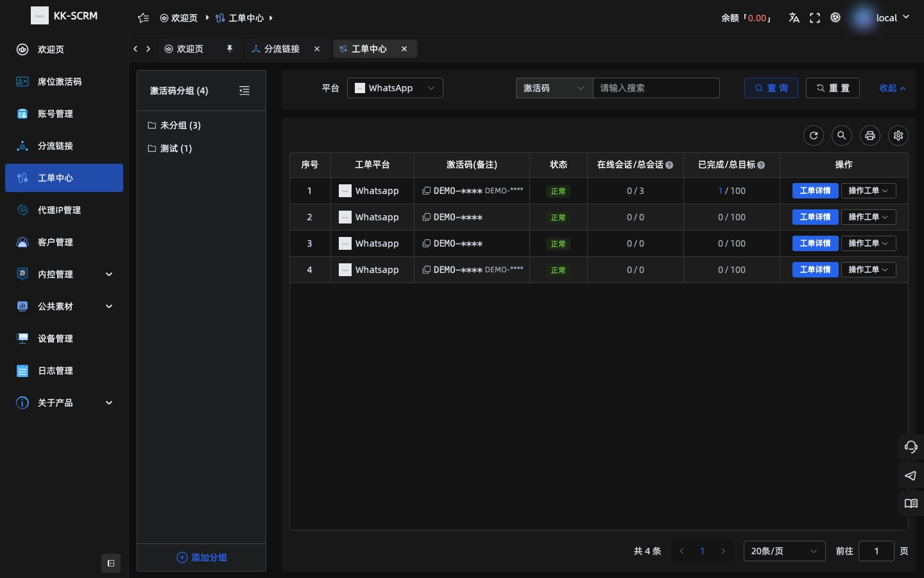Open theme settings icon in header

click(835, 18)
